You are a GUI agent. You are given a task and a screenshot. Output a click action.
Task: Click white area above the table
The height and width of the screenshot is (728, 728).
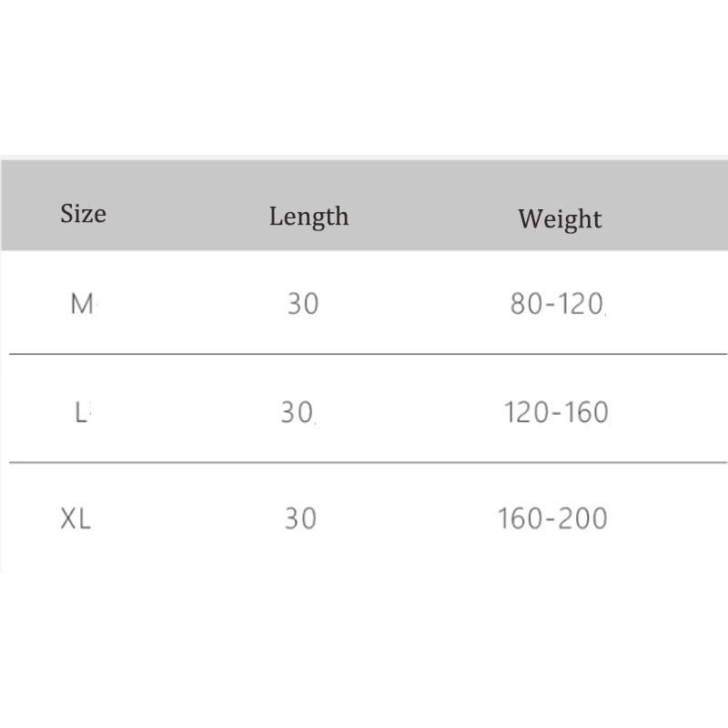click(x=364, y=76)
